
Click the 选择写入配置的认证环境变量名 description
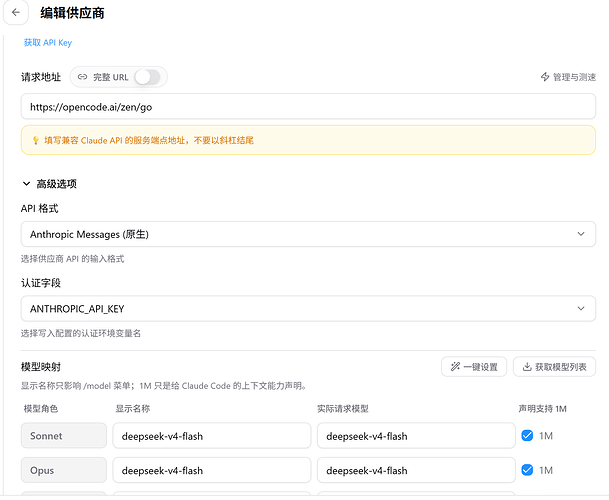point(81,333)
